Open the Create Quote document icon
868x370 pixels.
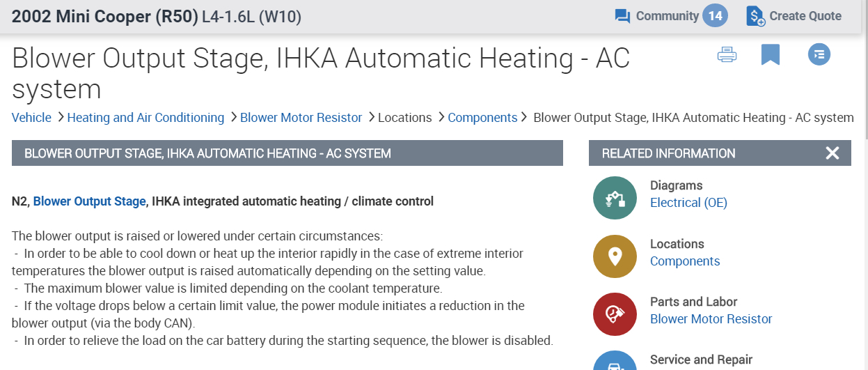point(755,16)
